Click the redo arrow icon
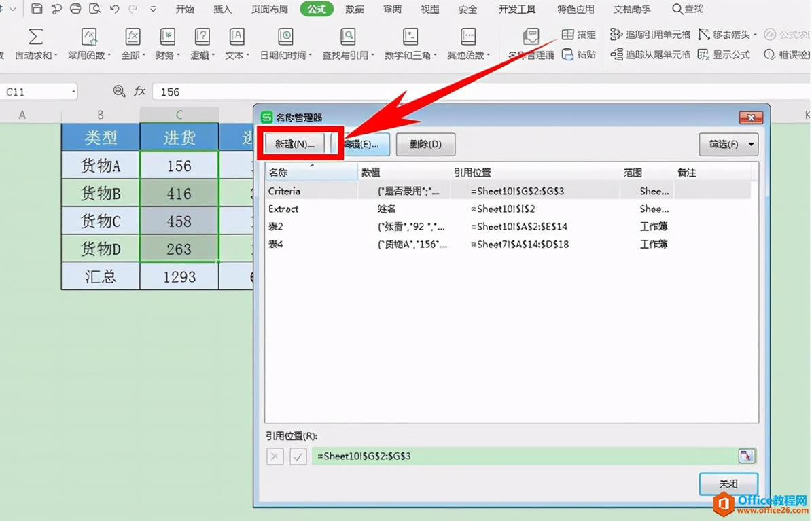Viewport: 812px width, 521px height. point(133,9)
